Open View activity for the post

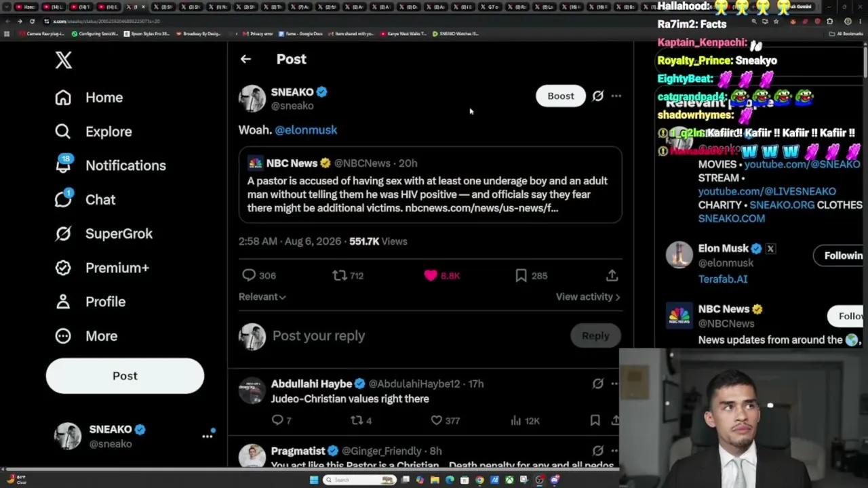588,297
